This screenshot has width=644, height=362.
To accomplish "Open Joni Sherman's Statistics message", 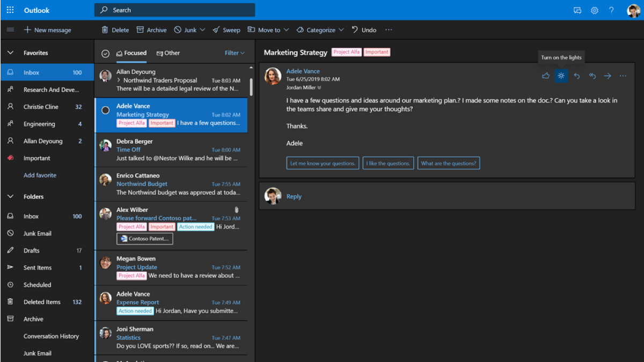I will [x=171, y=337].
